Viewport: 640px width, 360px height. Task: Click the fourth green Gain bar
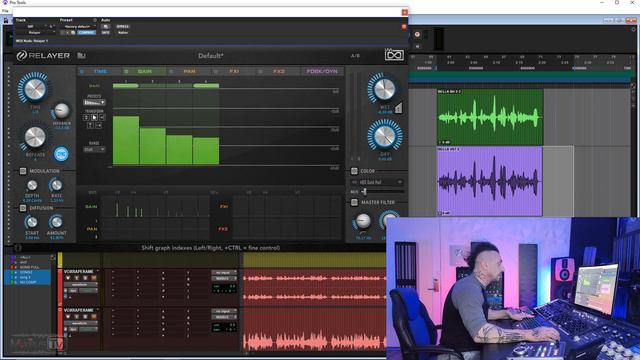click(206, 151)
